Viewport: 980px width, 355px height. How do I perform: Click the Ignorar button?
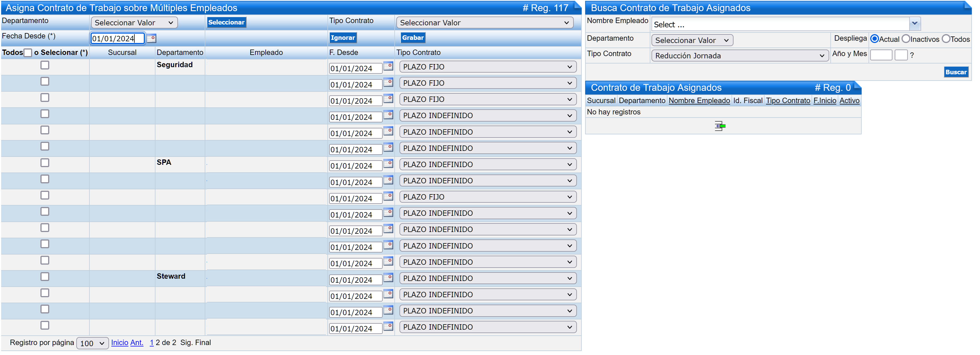tap(343, 38)
